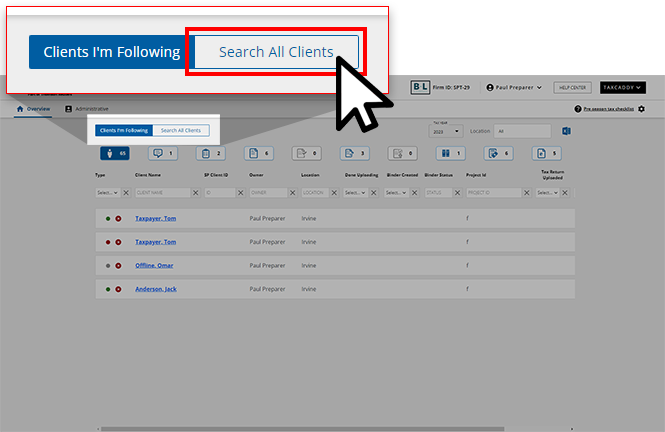Switch to the Administrative tab
The height and width of the screenshot is (432, 665).
[x=87, y=108]
